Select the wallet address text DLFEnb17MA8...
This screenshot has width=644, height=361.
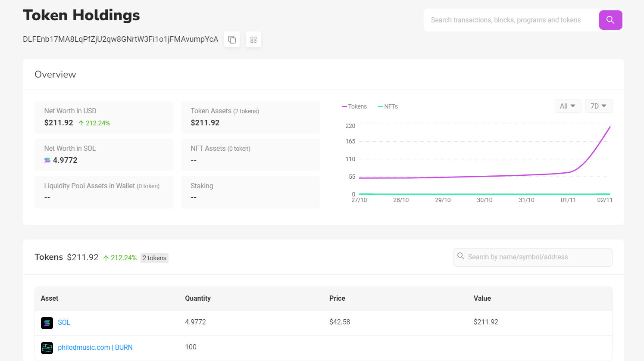coord(121,39)
